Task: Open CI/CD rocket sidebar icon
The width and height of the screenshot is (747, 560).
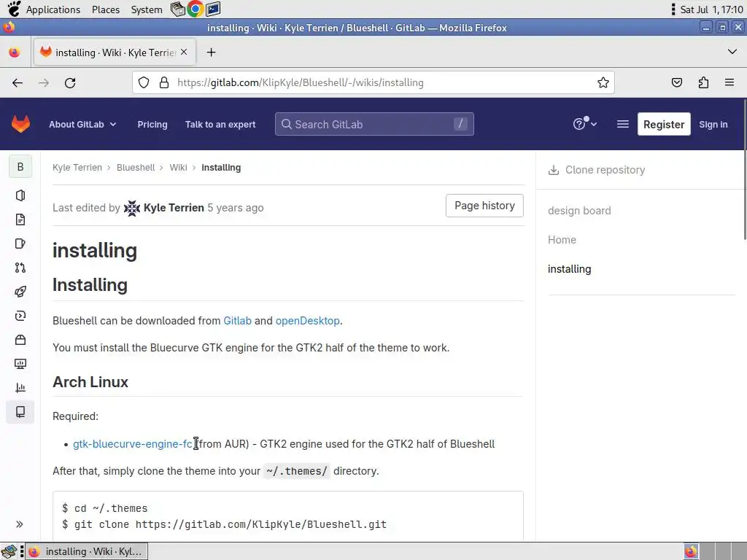Action: point(20,292)
